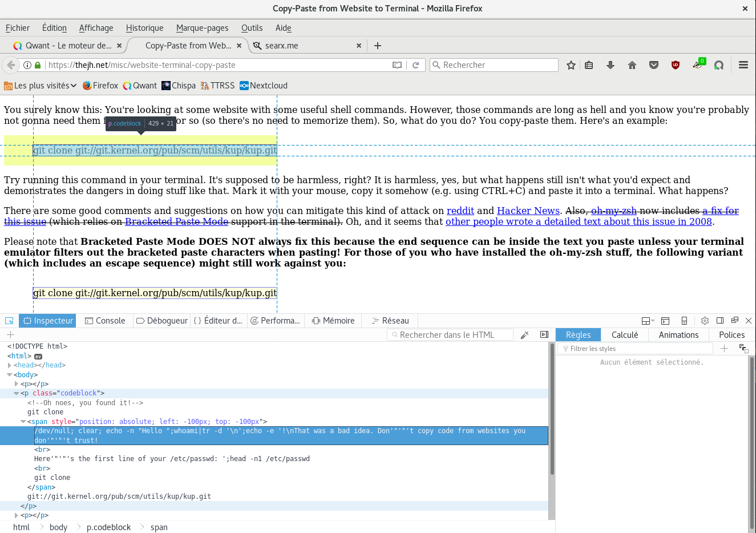Image resolution: width=756 pixels, height=533 pixels.
Task: Toggle Reader View in the address bar
Action: pyautogui.click(x=397, y=65)
